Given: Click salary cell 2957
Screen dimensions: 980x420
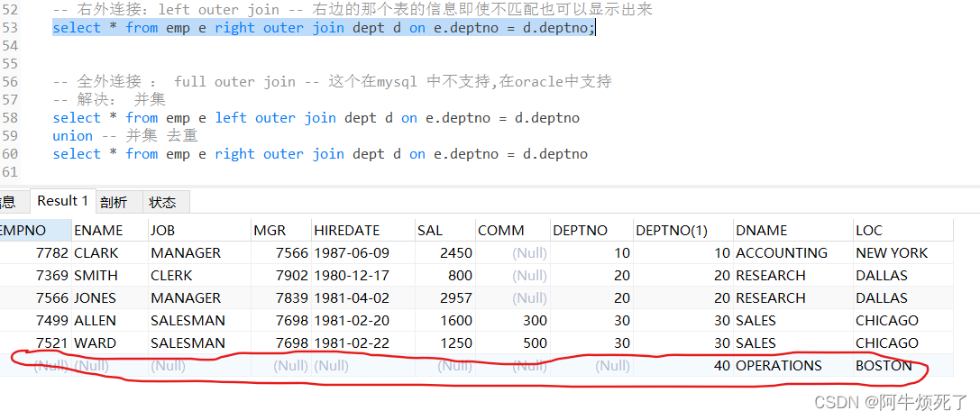Looking at the screenshot, I should (x=444, y=297).
